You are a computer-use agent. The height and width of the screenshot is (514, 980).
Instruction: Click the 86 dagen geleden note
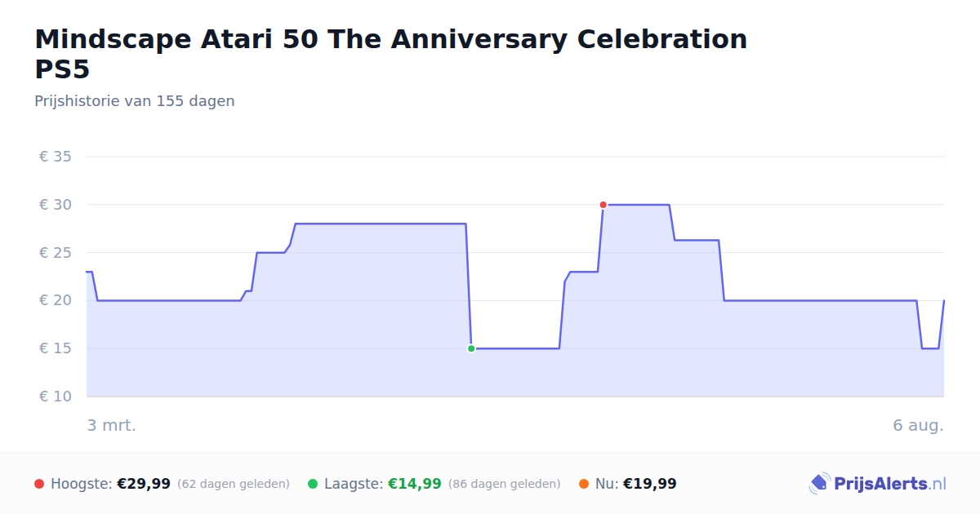tap(505, 484)
